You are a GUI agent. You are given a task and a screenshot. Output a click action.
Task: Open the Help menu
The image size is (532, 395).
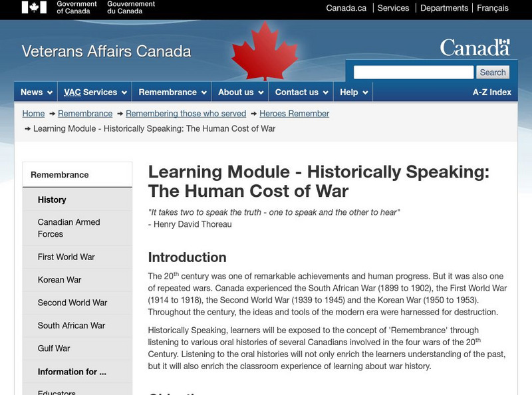pos(354,92)
